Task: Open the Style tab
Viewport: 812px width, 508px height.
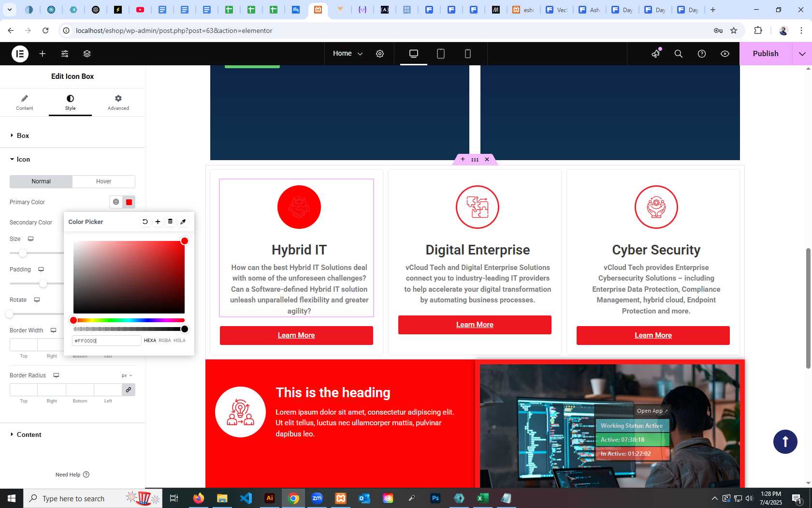Action: click(x=71, y=103)
